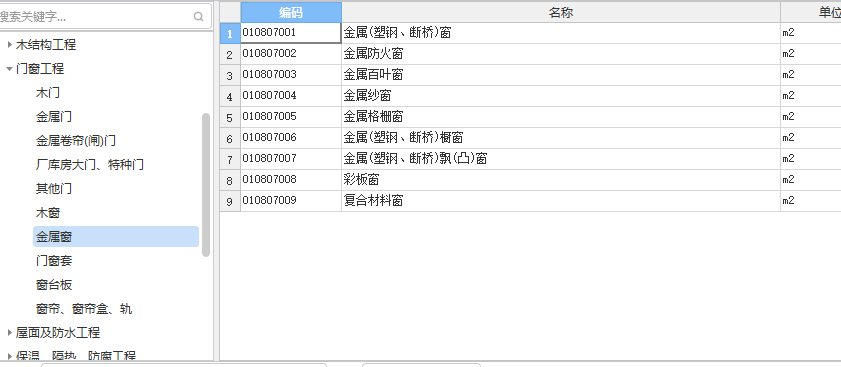Click code cell 010807004
The height and width of the screenshot is (367, 841).
[291, 96]
